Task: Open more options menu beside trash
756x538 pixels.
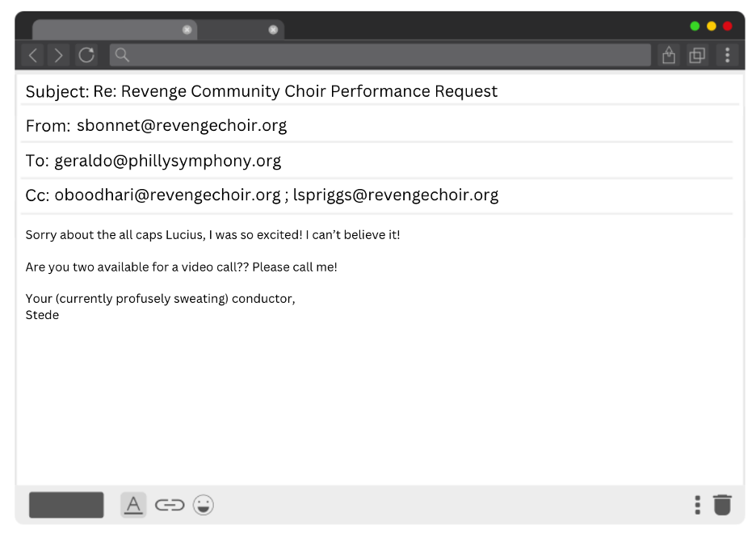Action: (698, 505)
